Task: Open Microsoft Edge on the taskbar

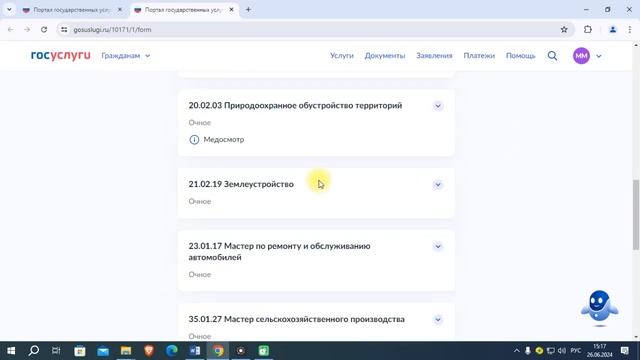Action: [x=172, y=351]
